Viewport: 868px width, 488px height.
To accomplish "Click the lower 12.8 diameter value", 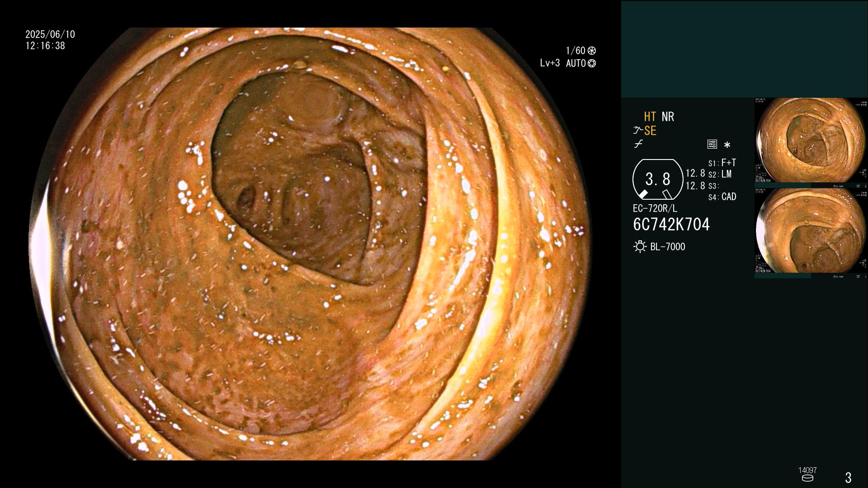I will pyautogui.click(x=695, y=186).
